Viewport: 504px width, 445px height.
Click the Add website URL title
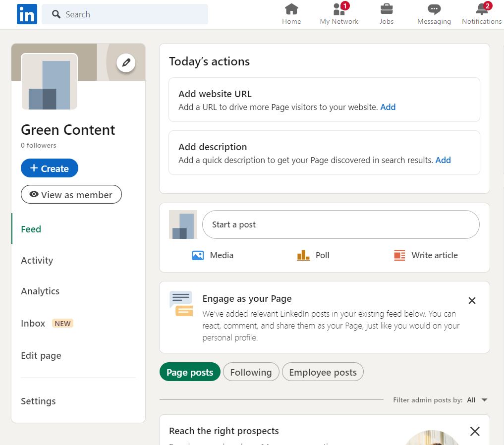tap(215, 94)
